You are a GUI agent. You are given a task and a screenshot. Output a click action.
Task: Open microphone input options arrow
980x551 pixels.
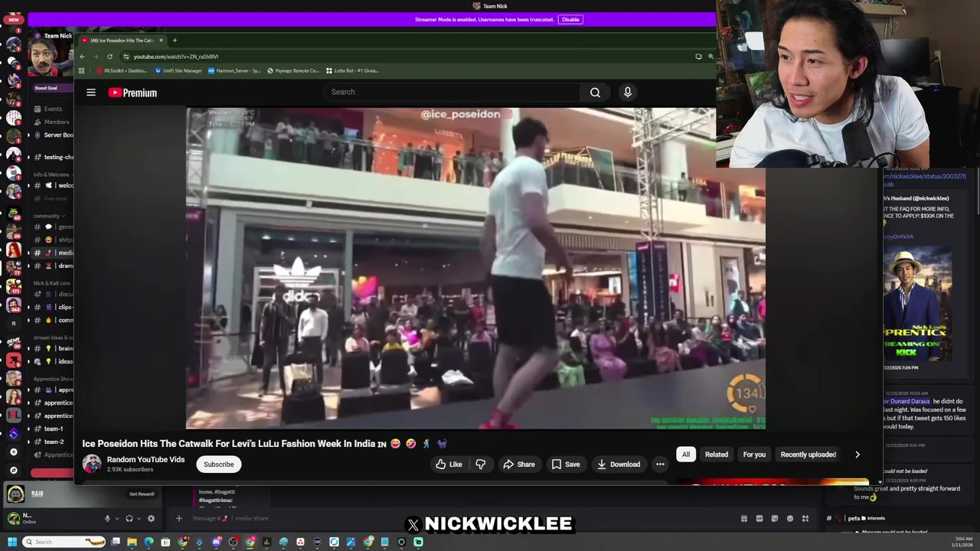[116, 518]
